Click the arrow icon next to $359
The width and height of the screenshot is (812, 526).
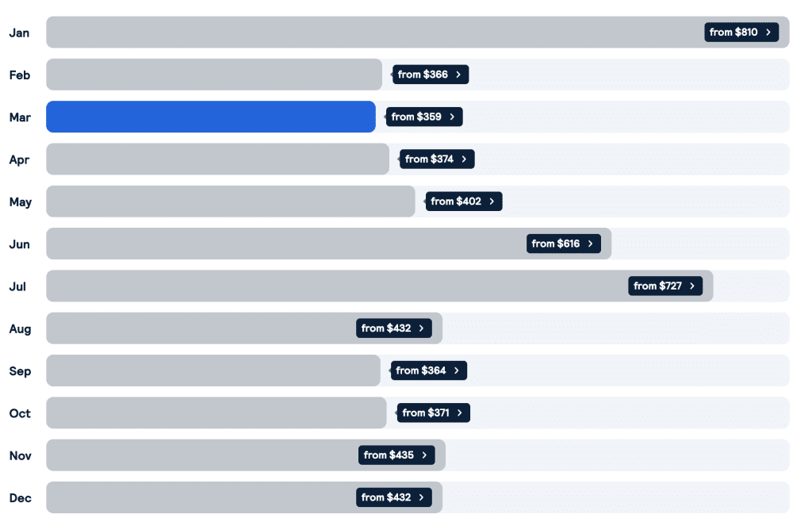pyautogui.click(x=452, y=117)
